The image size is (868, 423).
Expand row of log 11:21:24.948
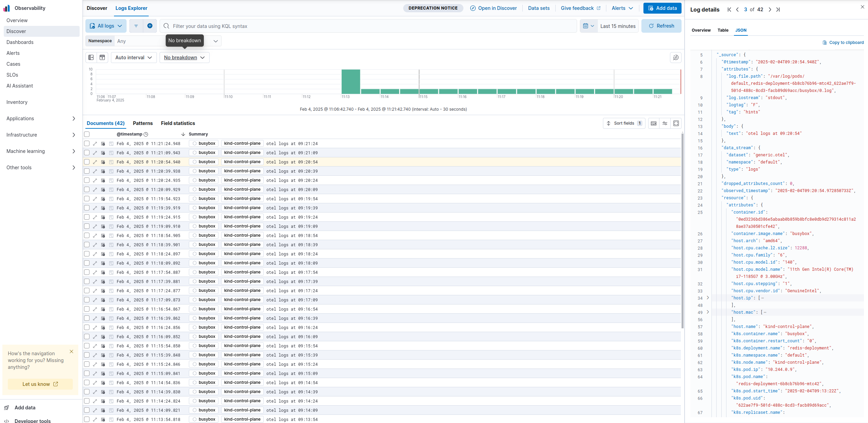(95, 144)
